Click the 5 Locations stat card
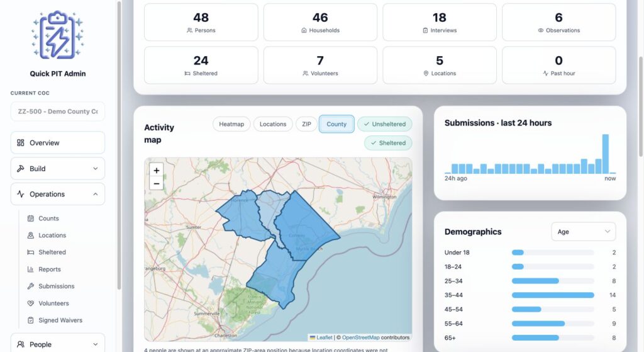This screenshot has width=644, height=352. (440, 65)
